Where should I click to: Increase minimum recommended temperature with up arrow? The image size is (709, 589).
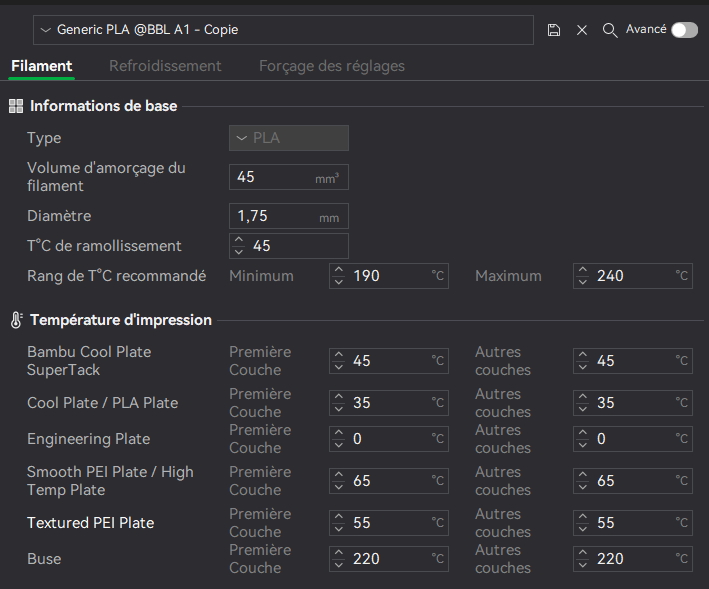339,270
